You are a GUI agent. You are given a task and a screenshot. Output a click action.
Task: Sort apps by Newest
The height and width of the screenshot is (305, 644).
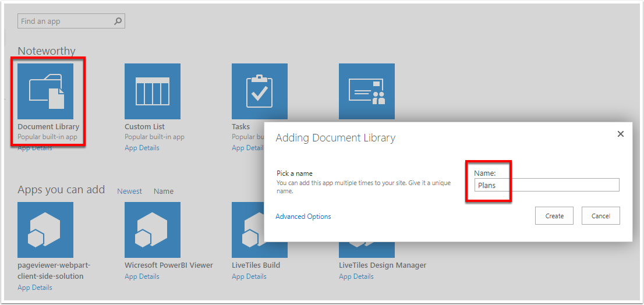(x=129, y=191)
